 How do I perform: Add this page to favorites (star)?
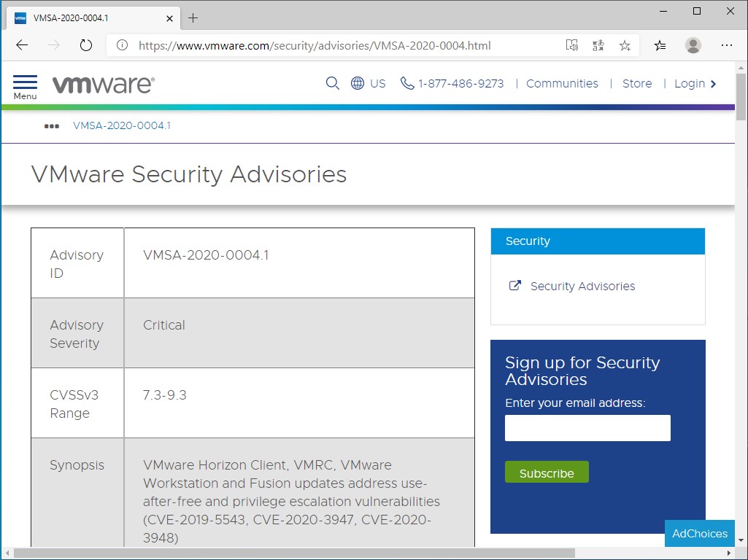625,45
